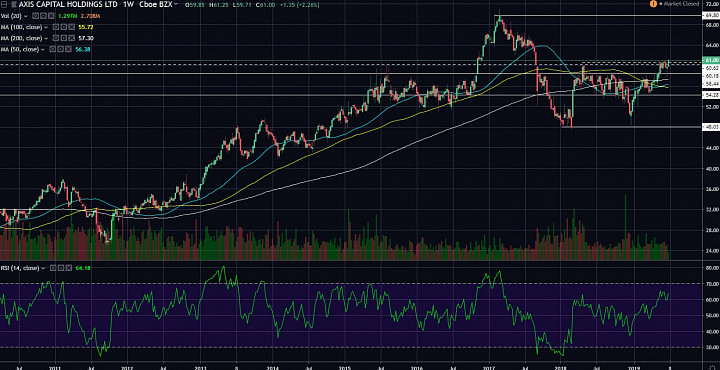Click the 2019 year label on time axis

634,367
